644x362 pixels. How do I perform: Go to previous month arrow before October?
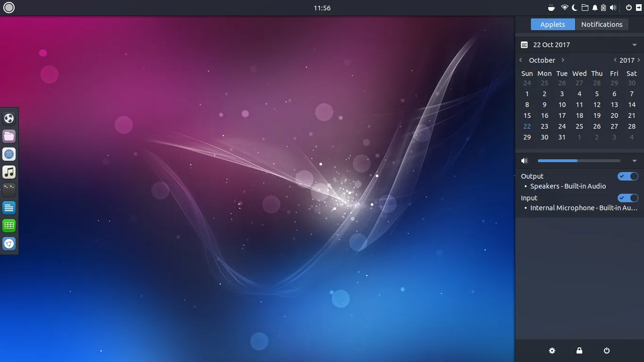pos(520,60)
